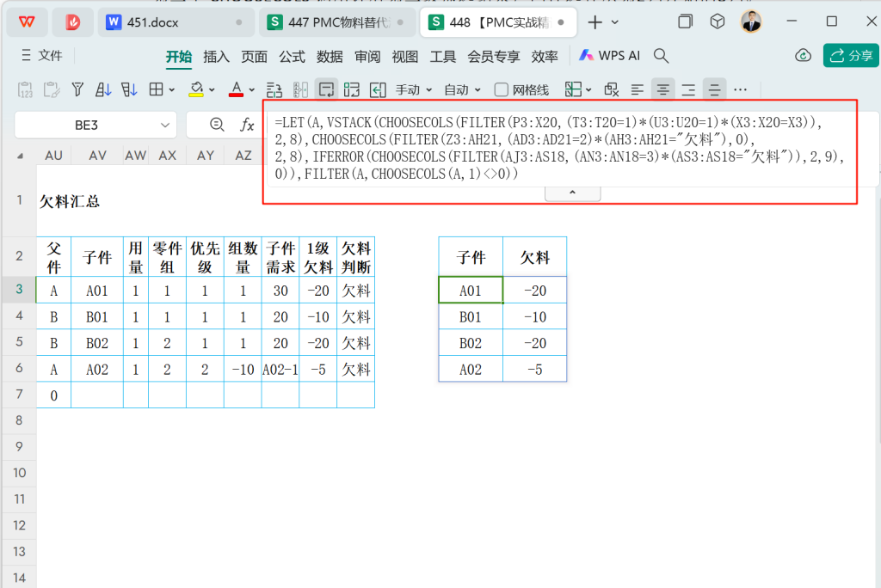Switch to the 开始 ribbon tab
The height and width of the screenshot is (588, 881).
click(179, 56)
